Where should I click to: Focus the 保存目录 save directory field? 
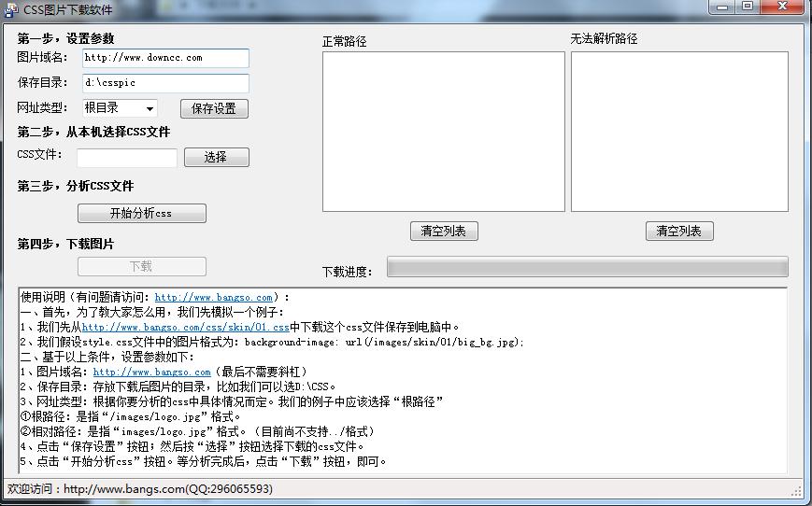coord(165,83)
